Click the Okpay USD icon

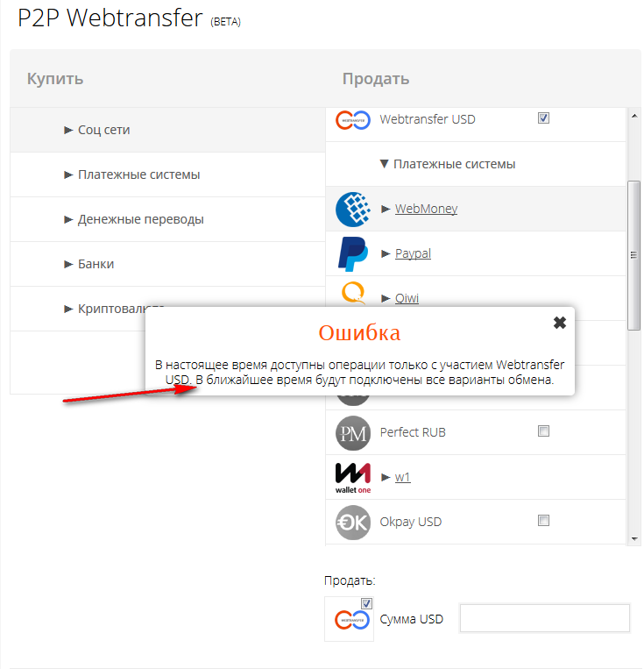(x=353, y=523)
